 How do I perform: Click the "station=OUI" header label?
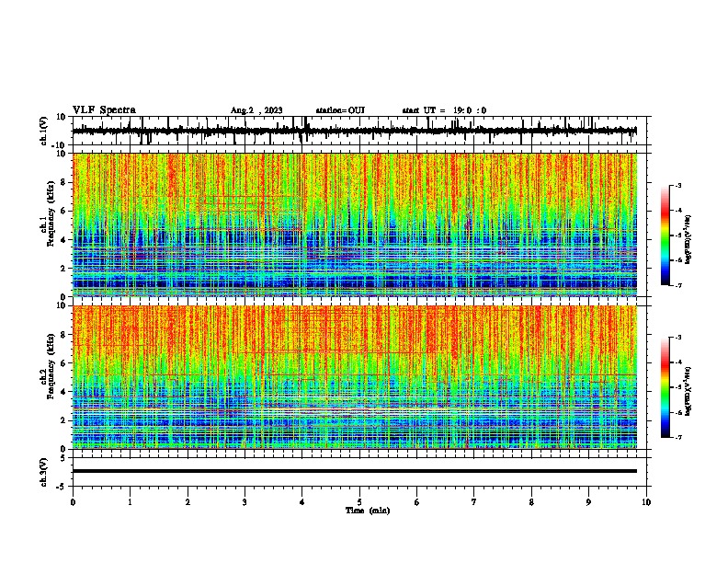340,110
